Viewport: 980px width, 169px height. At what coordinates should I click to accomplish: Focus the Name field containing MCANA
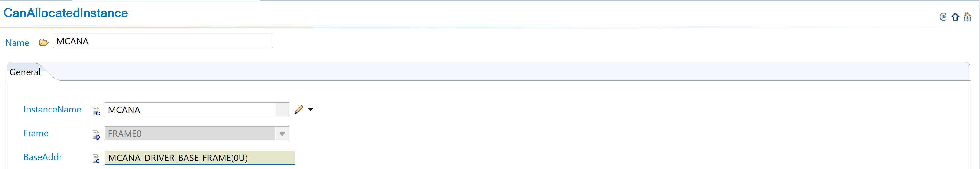coord(163,41)
